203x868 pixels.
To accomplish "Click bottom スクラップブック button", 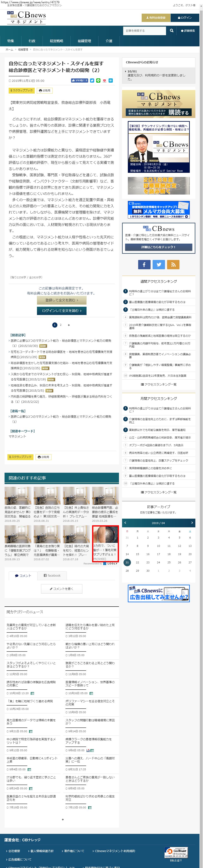I will point(20,457).
